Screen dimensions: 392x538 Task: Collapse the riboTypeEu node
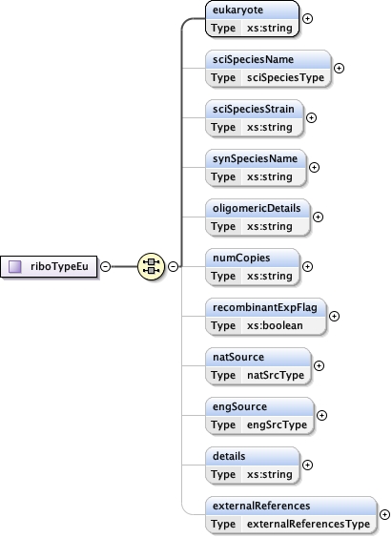coord(106,266)
